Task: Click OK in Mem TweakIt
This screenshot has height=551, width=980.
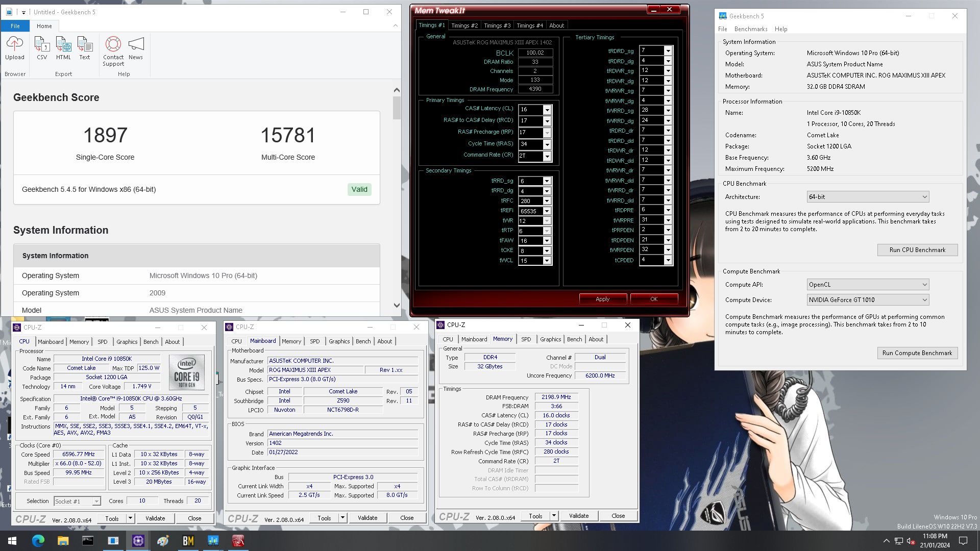Action: (x=654, y=299)
